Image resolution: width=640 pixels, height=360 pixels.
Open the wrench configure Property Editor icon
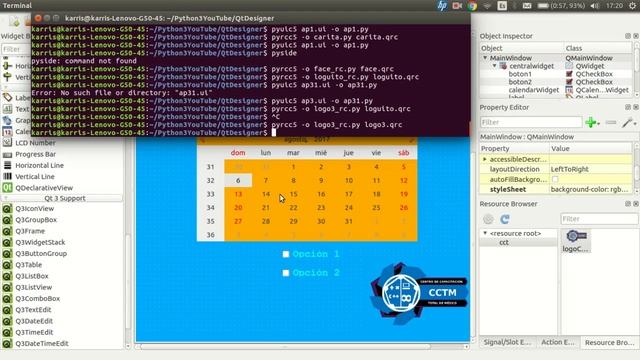click(629, 122)
